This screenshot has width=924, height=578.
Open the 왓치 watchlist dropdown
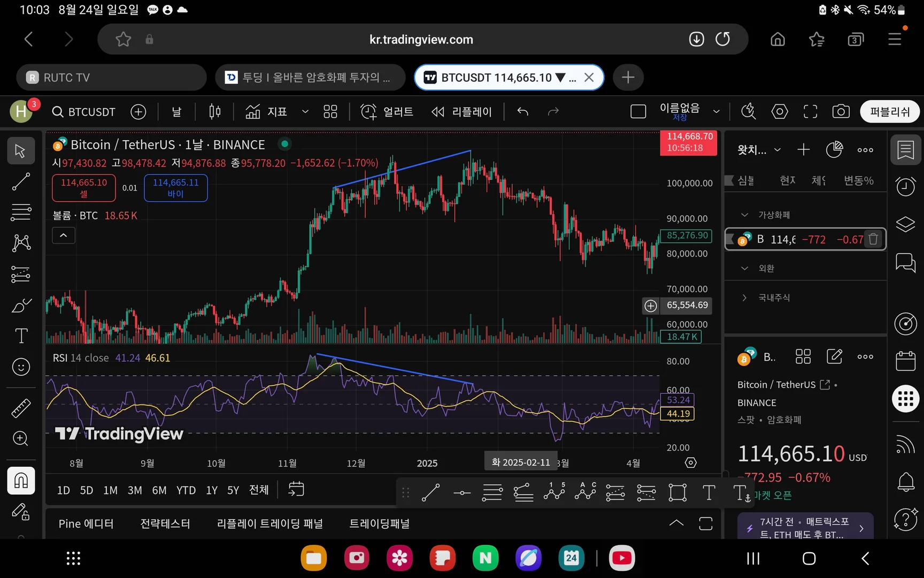(759, 150)
